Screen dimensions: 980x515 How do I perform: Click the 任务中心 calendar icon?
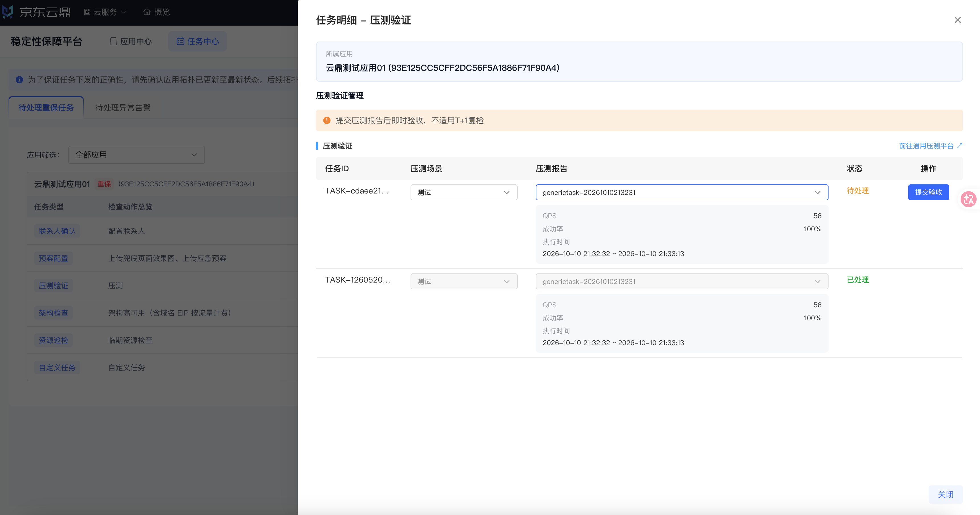(180, 41)
